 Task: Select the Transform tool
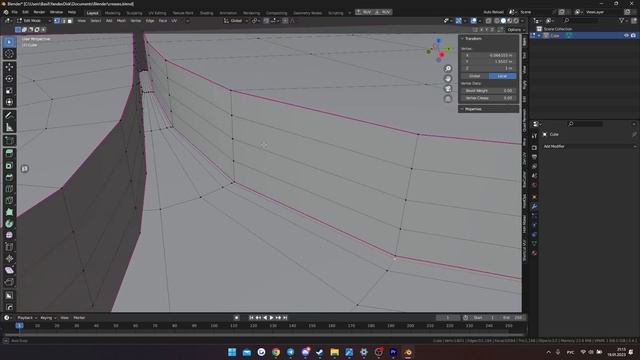[9, 102]
